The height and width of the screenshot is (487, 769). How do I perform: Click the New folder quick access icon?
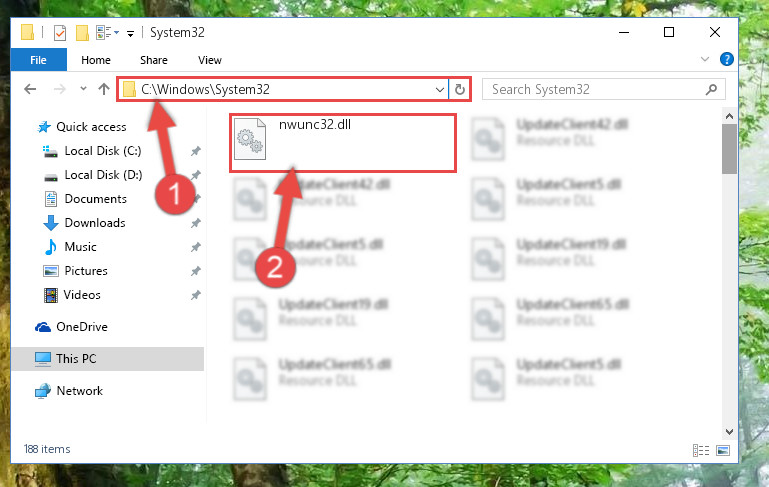[x=82, y=33]
